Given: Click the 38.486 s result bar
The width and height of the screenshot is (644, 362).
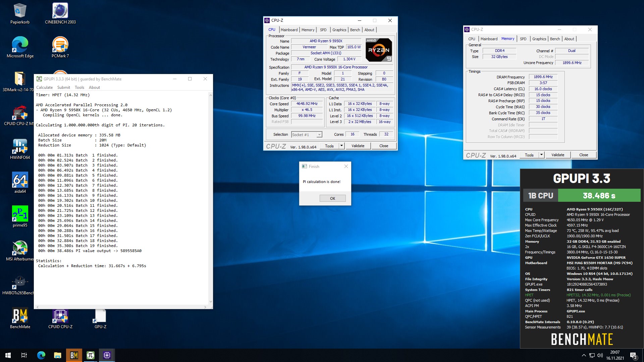Looking at the screenshot, I should tap(599, 195).
